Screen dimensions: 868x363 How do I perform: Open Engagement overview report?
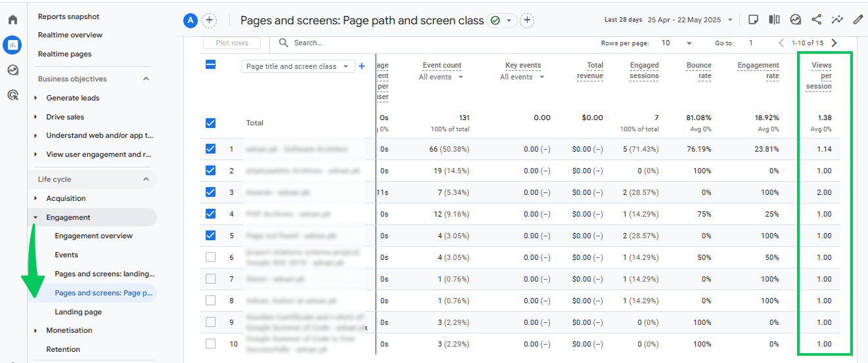(x=93, y=236)
